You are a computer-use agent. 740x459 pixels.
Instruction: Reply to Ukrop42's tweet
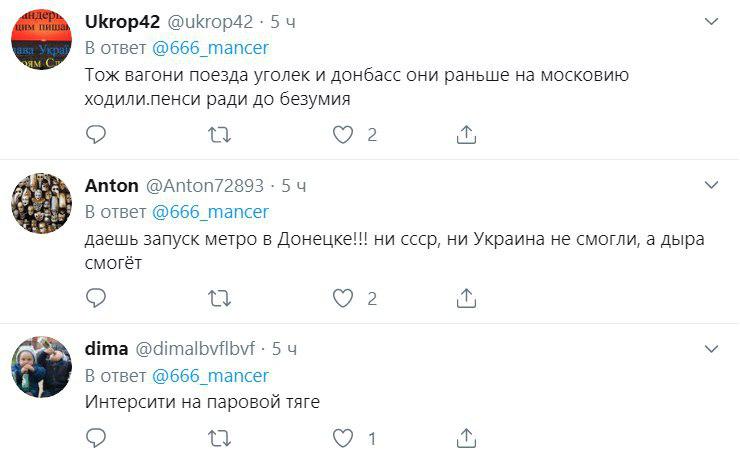96,134
